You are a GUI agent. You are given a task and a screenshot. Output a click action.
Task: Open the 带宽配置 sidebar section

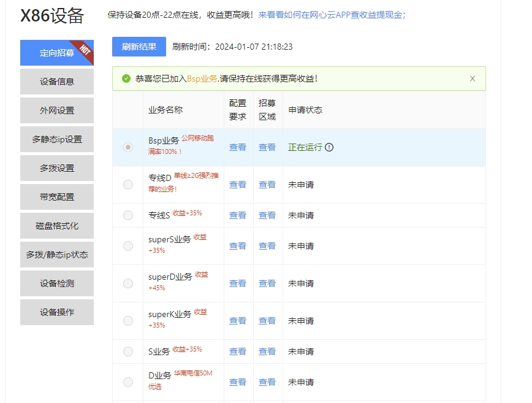[56, 196]
